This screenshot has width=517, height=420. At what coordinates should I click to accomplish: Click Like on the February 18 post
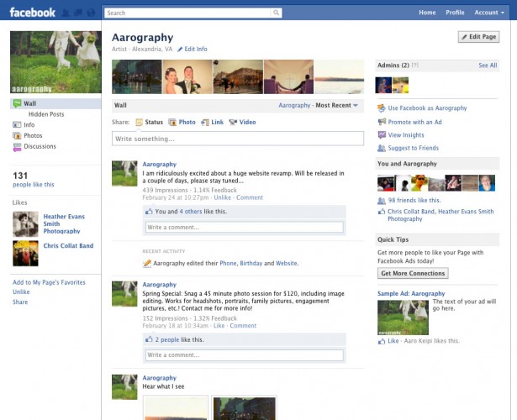(x=219, y=326)
